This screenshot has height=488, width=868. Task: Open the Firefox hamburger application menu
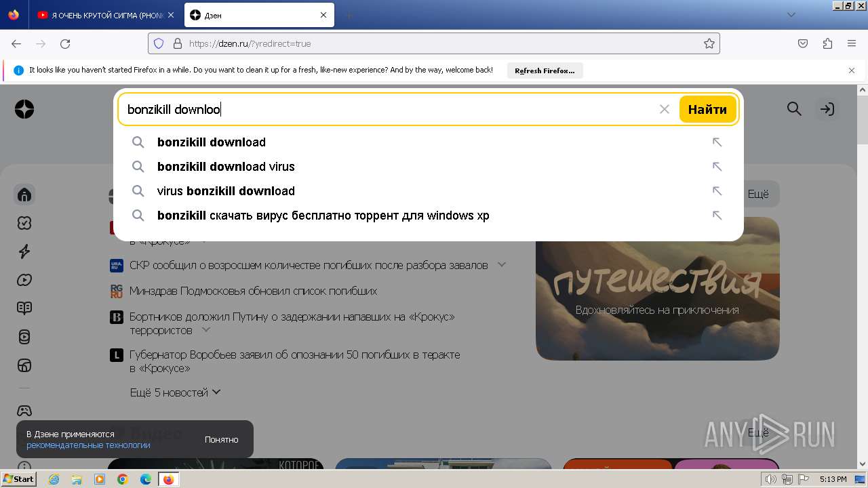[852, 43]
